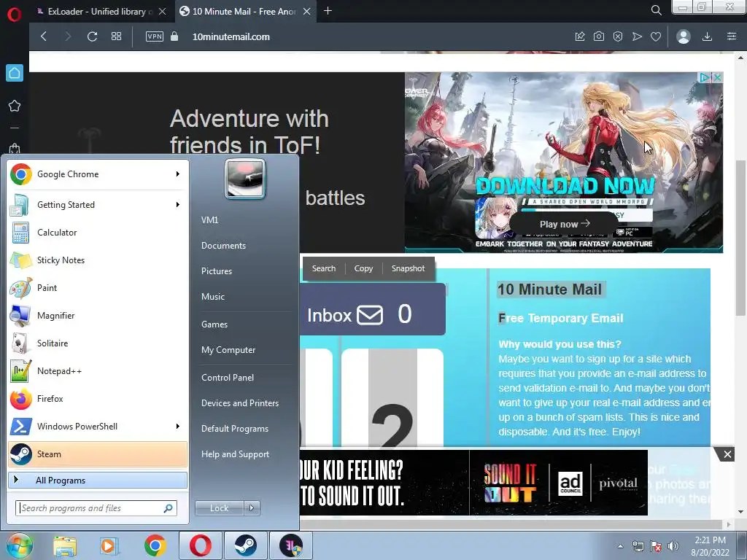747x560 pixels.
Task: Open Help and Support
Action: click(x=235, y=454)
